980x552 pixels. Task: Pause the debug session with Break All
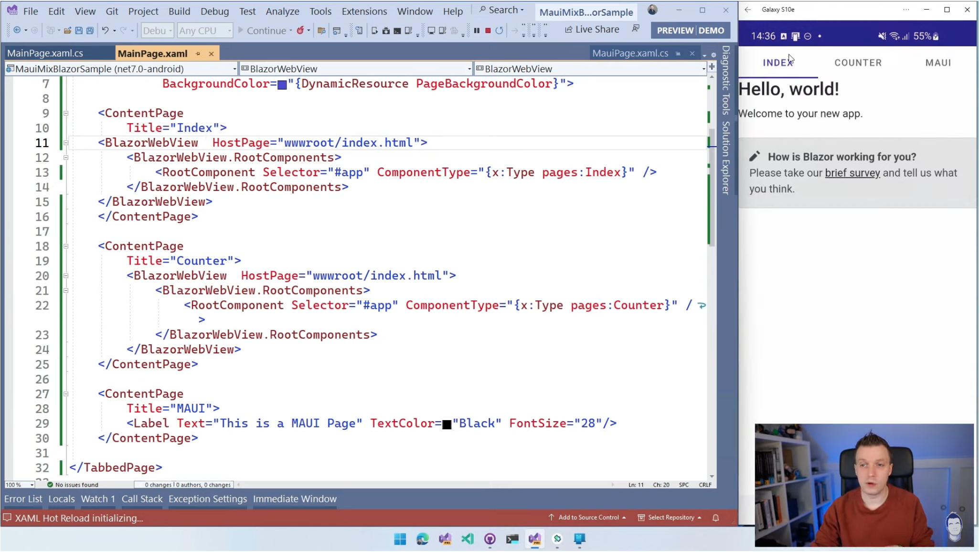(x=477, y=31)
